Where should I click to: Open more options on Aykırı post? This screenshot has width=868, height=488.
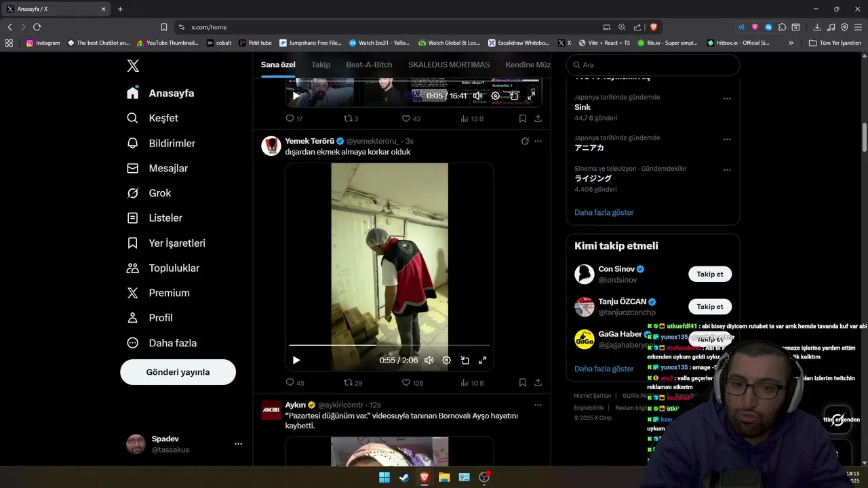coord(538,405)
